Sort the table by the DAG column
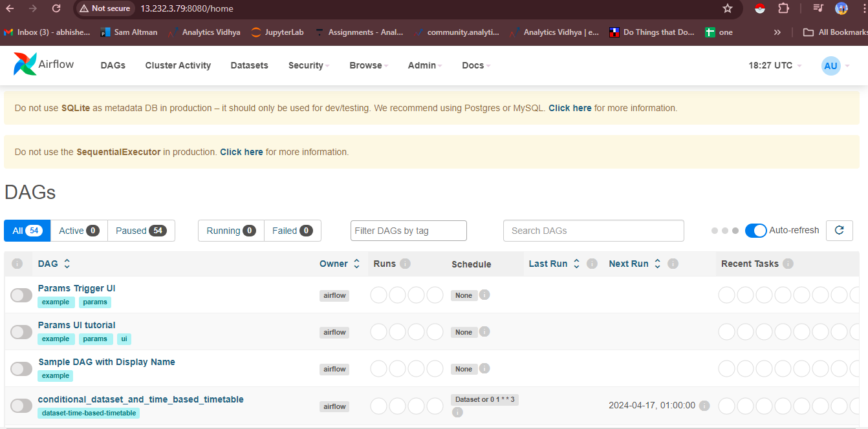 (54, 264)
